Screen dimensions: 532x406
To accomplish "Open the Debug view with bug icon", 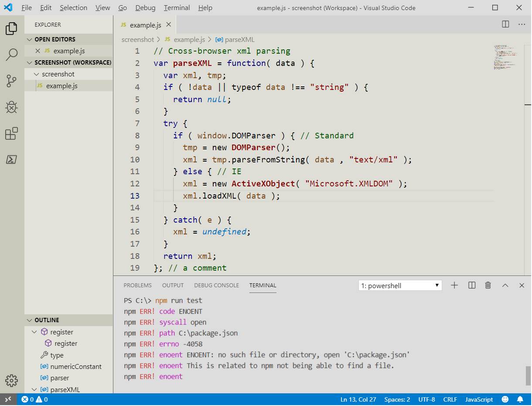I will pyautogui.click(x=11, y=107).
